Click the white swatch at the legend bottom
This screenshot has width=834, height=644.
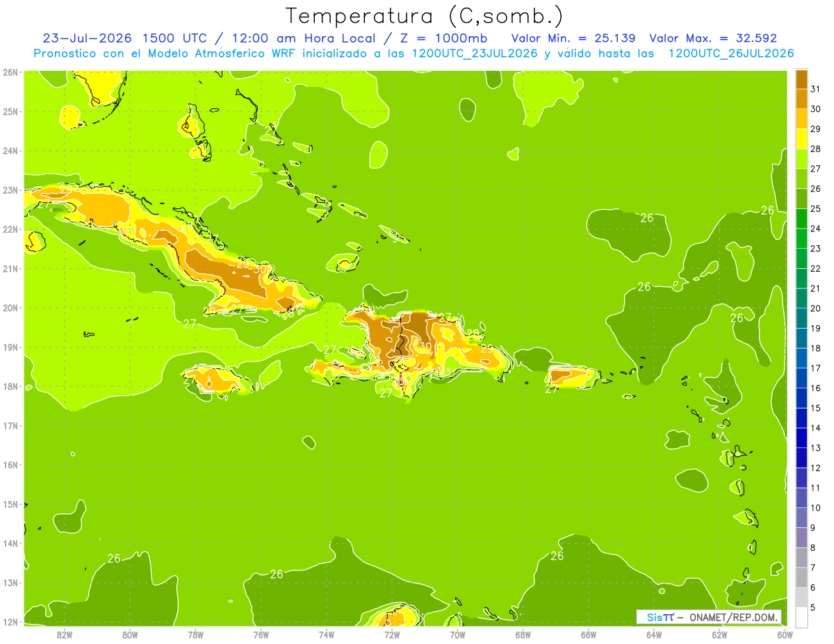pos(801,617)
